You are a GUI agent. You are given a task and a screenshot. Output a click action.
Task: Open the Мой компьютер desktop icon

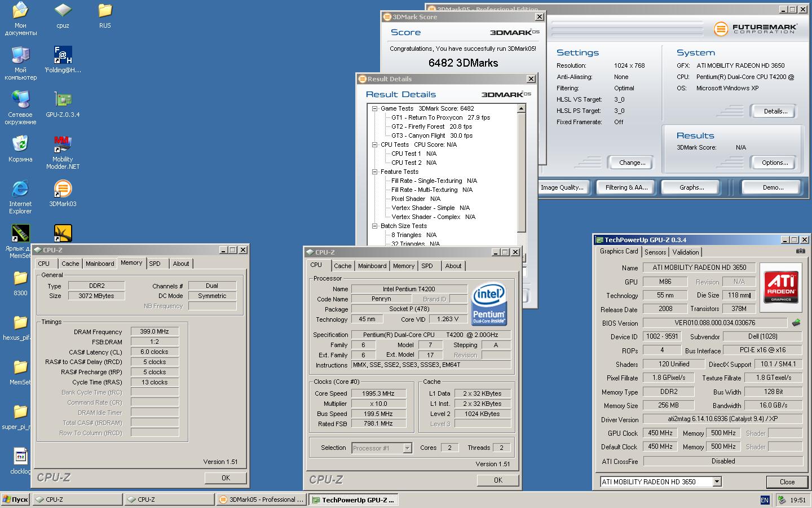20,63
